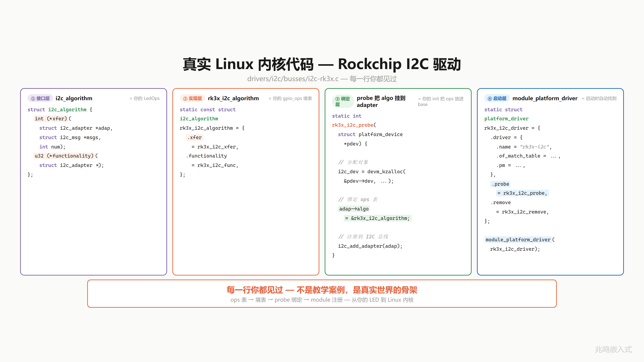Click the main title '真实 Linux 内核代码 — Rockchip I2C 驱动'
This screenshot has height=362, width=644.
coord(322,64)
